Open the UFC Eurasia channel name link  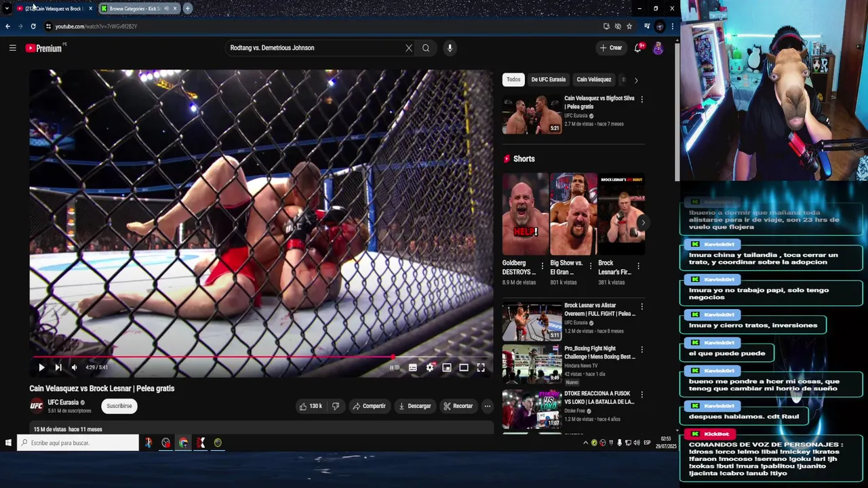click(x=63, y=403)
